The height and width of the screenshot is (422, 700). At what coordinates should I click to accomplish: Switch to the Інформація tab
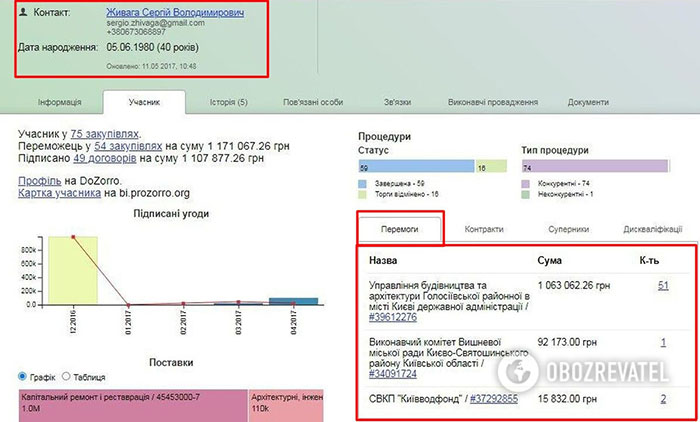[59, 102]
